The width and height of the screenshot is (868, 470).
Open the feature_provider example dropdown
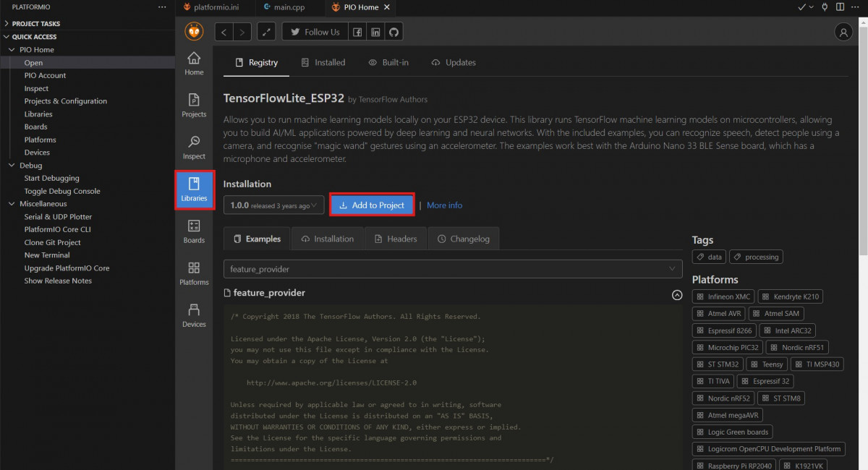453,269
